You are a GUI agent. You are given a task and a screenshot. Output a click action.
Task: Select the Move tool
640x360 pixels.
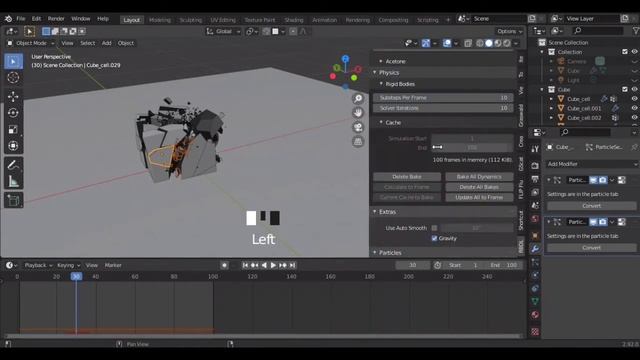tap(13, 96)
